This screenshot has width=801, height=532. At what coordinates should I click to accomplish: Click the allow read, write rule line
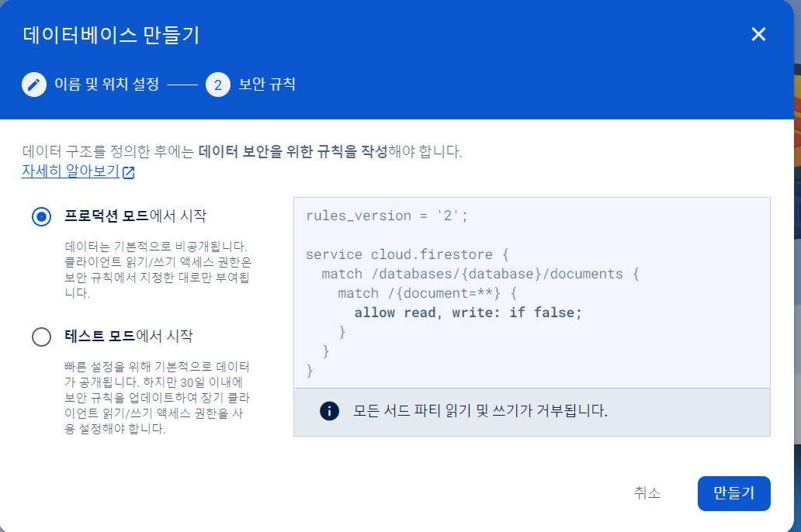pyautogui.click(x=468, y=313)
